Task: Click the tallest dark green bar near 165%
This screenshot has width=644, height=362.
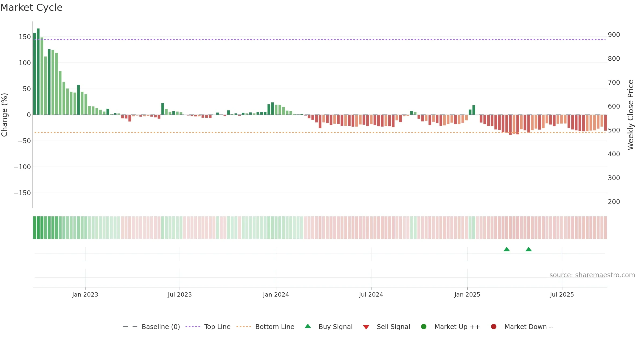Action: (38, 72)
